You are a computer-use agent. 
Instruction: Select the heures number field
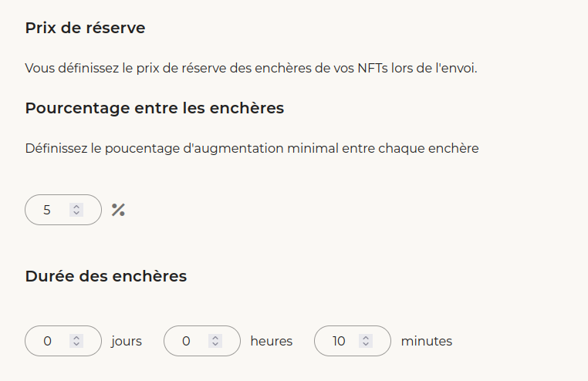click(x=187, y=341)
